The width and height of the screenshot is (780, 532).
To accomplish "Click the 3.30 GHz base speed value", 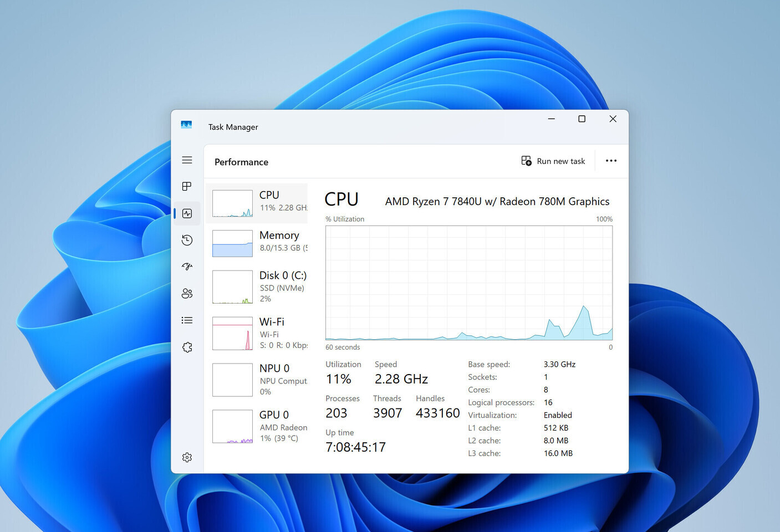I will tap(559, 364).
